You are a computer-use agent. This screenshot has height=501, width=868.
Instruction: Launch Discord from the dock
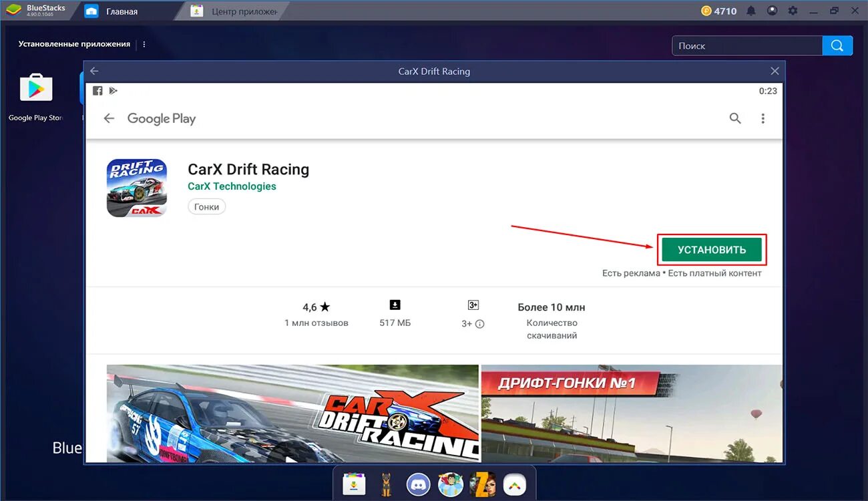click(419, 484)
